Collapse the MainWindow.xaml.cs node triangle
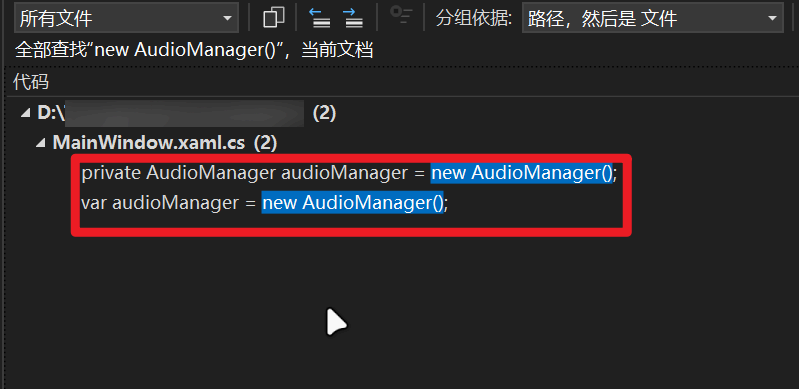 point(40,144)
